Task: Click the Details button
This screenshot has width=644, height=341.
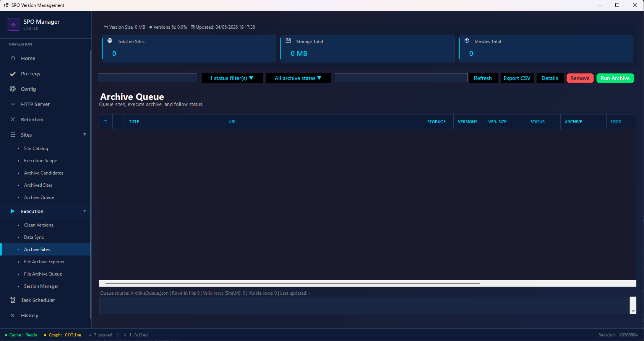Action: (550, 78)
